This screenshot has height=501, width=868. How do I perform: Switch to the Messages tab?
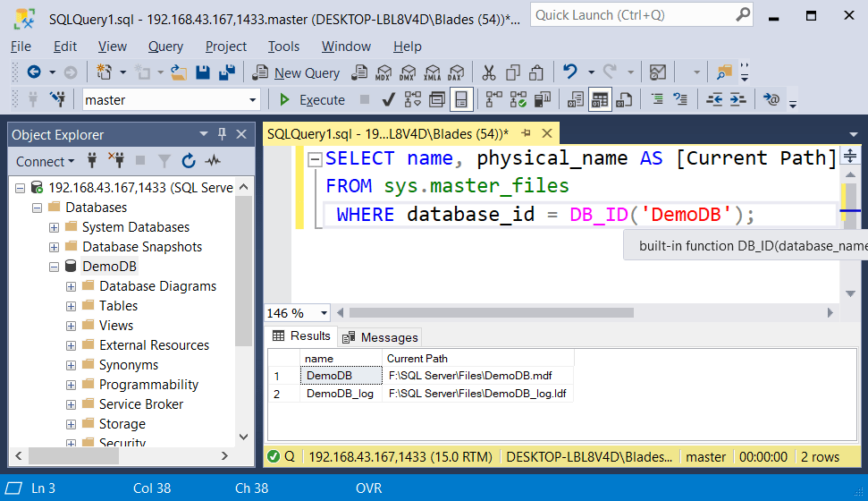pyautogui.click(x=380, y=337)
